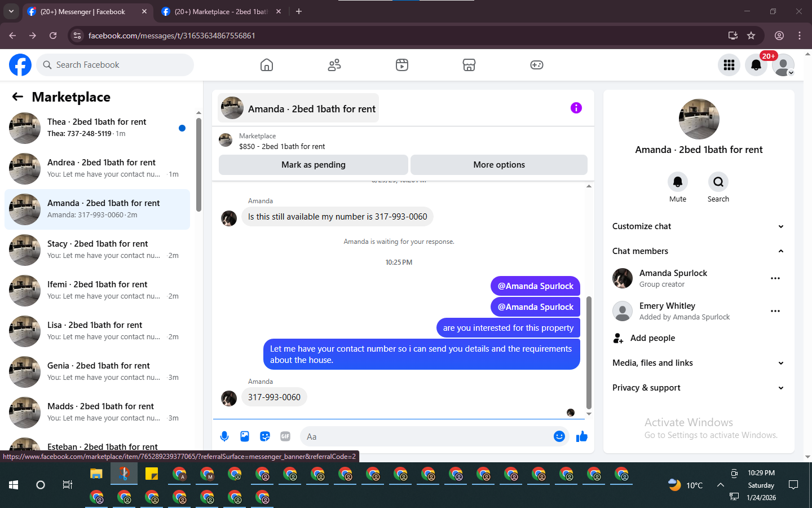Open Amanda 2bed 1bath chat header
Screen dimensions: 812x508
(298, 108)
